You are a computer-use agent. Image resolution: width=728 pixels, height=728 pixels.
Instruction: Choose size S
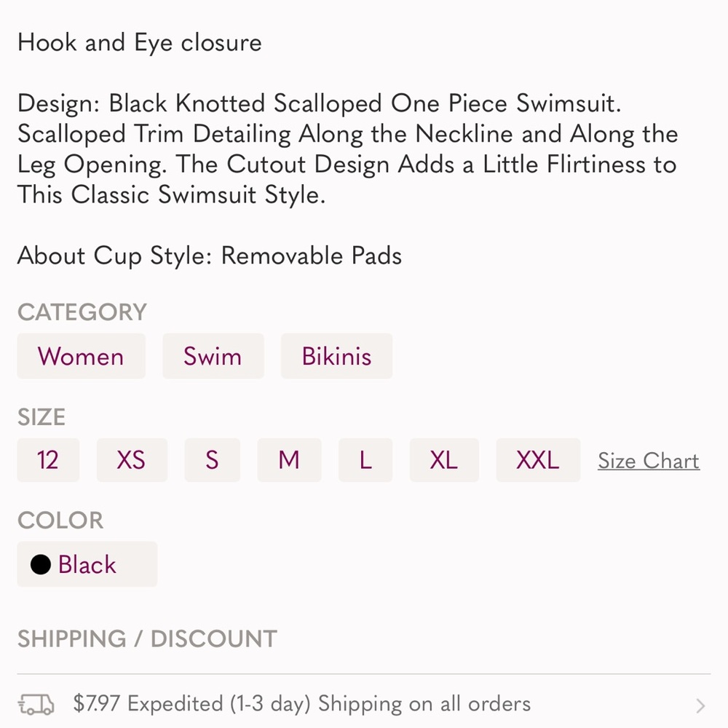pos(212,460)
